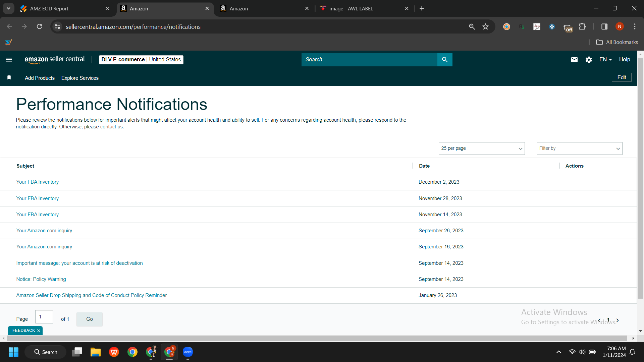Image resolution: width=644 pixels, height=362 pixels.
Task: Open the Windows Start menu
Action: (x=13, y=352)
